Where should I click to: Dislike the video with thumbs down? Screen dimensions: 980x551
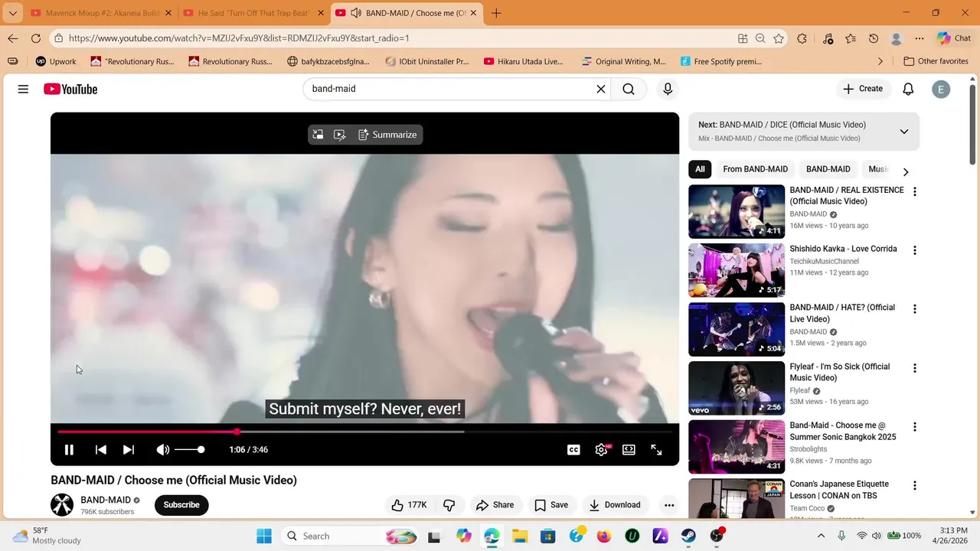pos(449,505)
